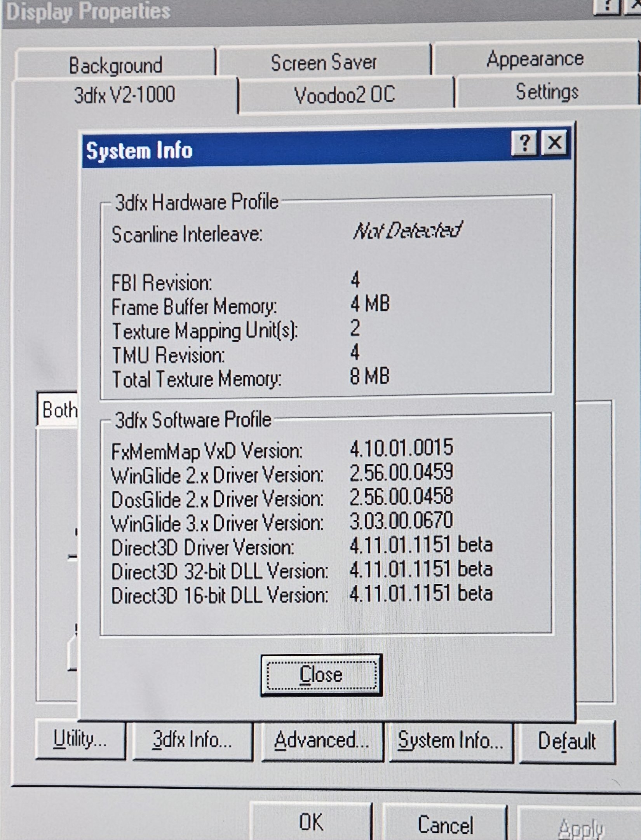Click the 'Direct3D 16-bit DLL Version:' label
Viewport: 641px width, 840px height.
point(220,596)
